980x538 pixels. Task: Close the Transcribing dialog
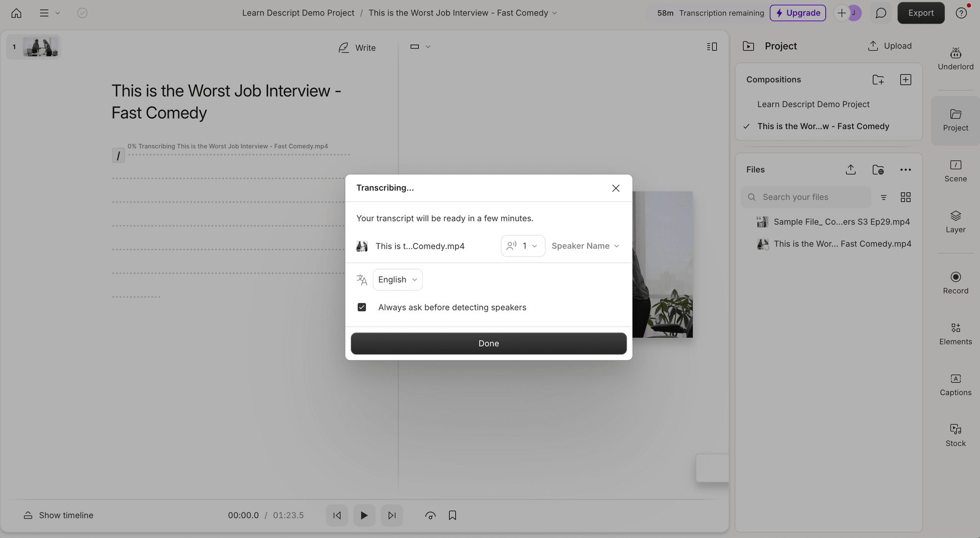click(x=616, y=188)
